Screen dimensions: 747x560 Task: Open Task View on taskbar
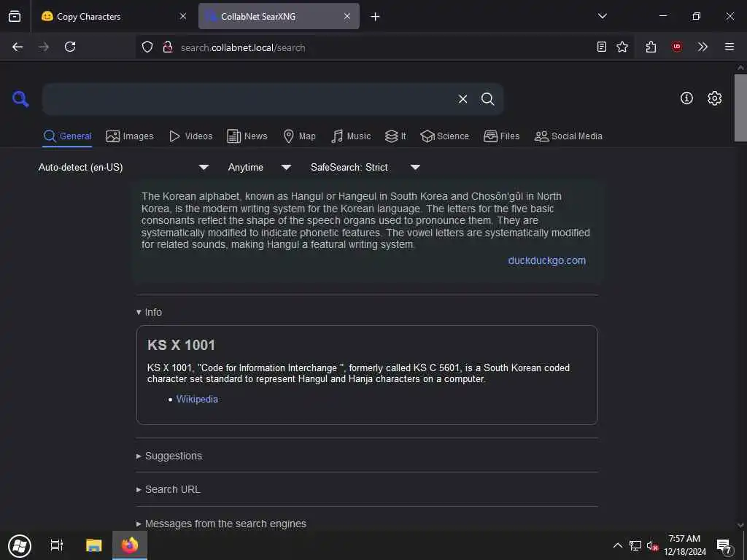coord(57,545)
